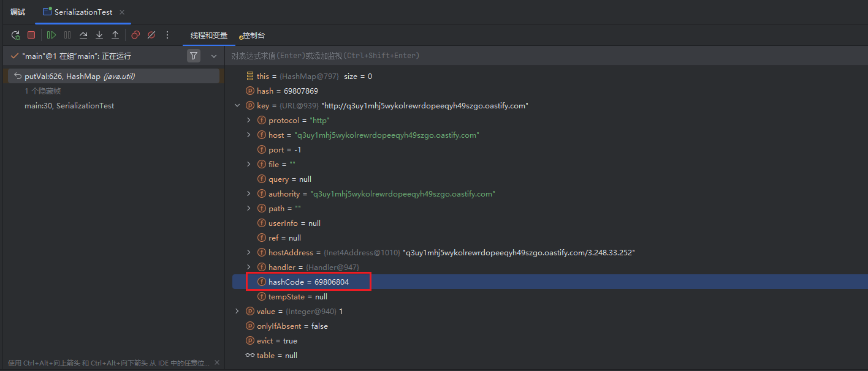Screen dimensions: 868x371
Task: Select the main:30 SerializationTest stack frame
Action: pyautogui.click(x=69, y=106)
